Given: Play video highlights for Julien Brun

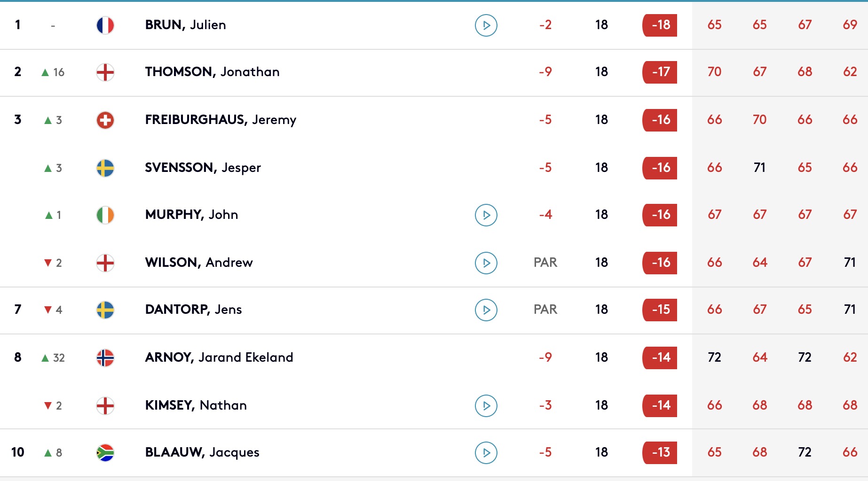Looking at the screenshot, I should [x=486, y=25].
